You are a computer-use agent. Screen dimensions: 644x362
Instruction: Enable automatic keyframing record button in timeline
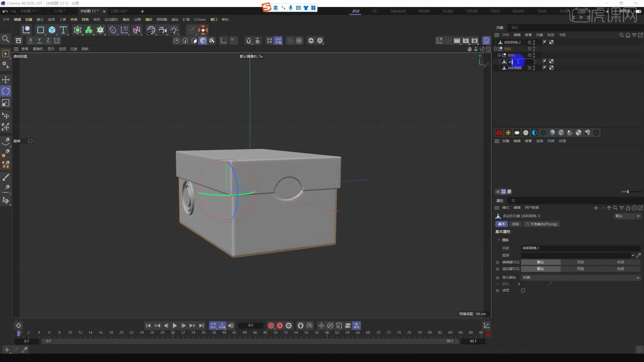point(279,325)
